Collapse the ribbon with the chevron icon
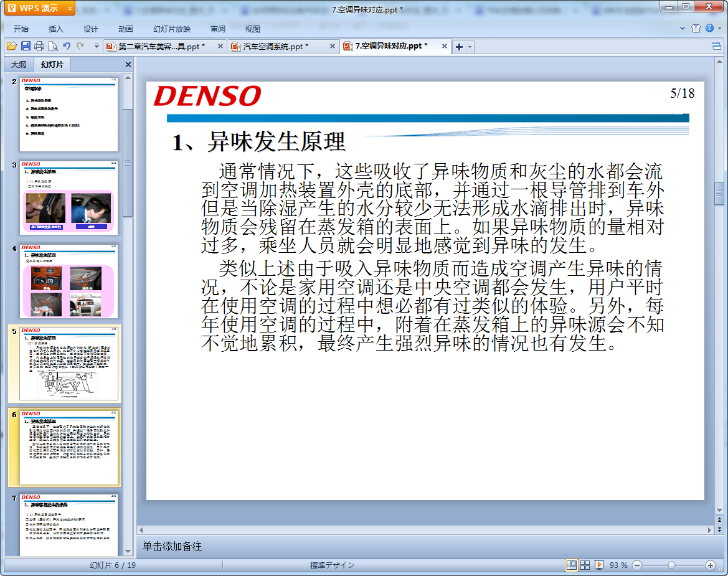Viewport: 728px width, 576px height. pos(683,28)
